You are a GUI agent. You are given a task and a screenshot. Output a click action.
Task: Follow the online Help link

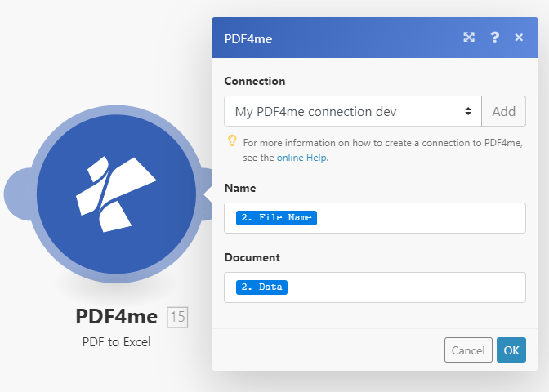coord(301,158)
